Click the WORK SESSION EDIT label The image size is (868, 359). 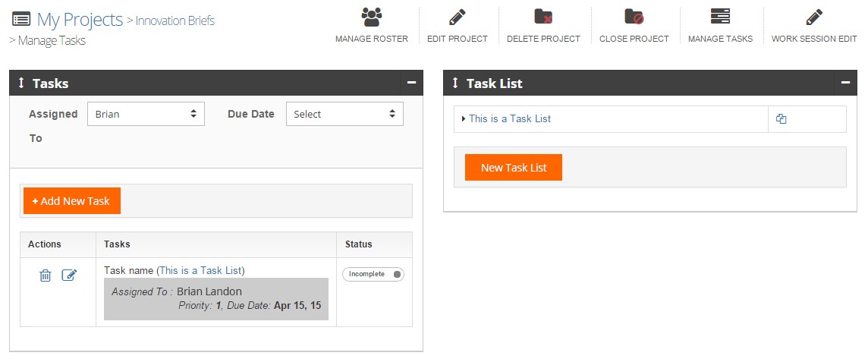(x=813, y=39)
